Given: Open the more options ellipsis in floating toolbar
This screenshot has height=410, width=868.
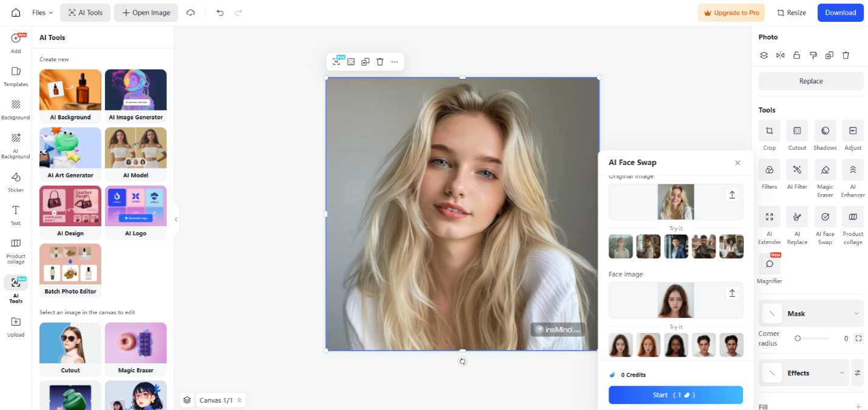Looking at the screenshot, I should [x=395, y=62].
